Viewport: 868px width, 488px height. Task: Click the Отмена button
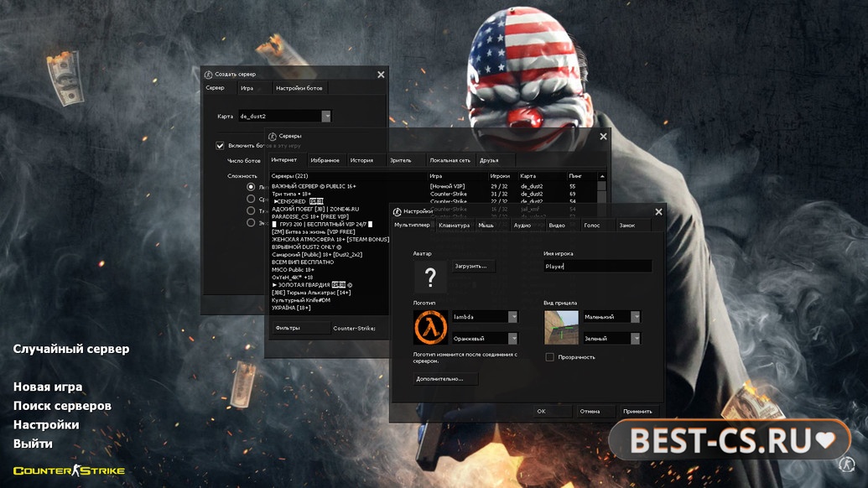click(595, 411)
